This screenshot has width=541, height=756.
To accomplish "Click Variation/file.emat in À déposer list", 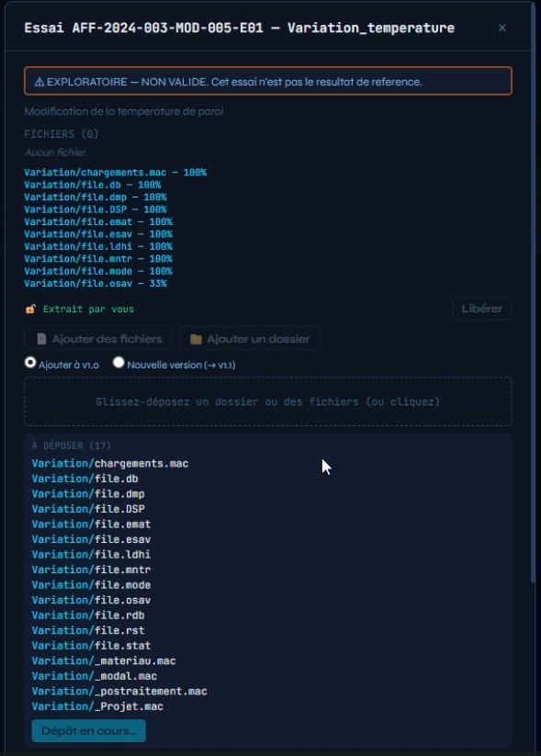I will (x=92, y=525).
